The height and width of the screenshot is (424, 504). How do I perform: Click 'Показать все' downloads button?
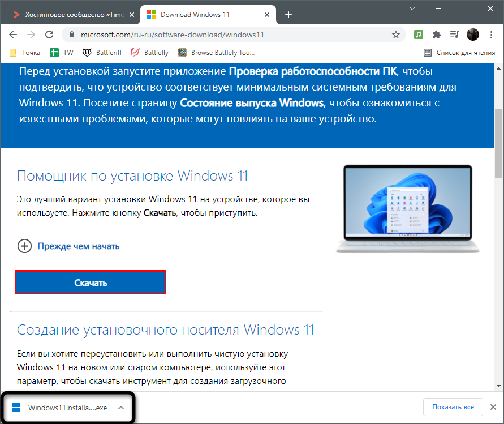click(x=453, y=407)
